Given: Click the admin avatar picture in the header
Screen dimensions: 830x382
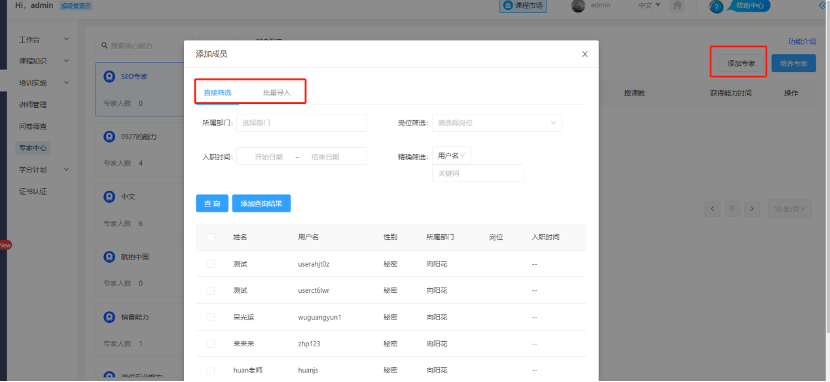Looking at the screenshot, I should coord(578,5).
